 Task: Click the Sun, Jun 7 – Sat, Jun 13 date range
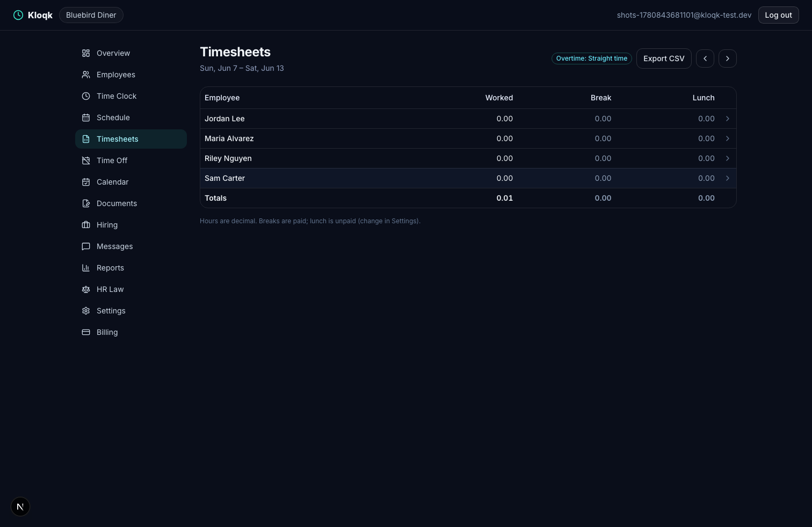click(242, 68)
